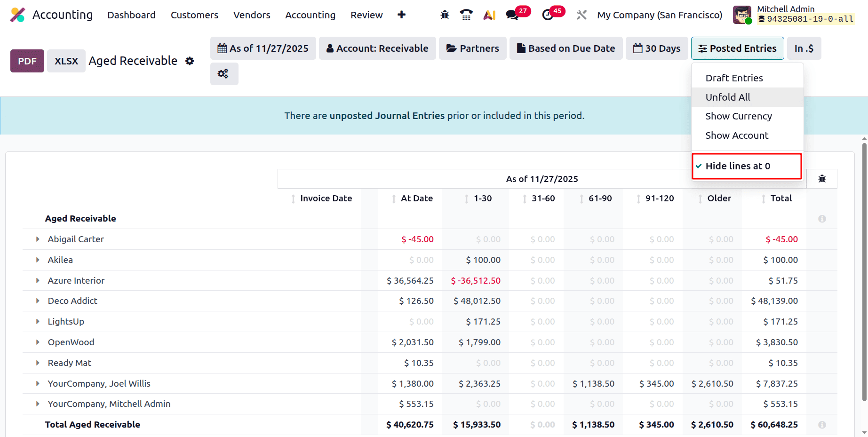Open the Review menu
Image resolution: width=868 pixels, height=437 pixels.
(x=366, y=15)
